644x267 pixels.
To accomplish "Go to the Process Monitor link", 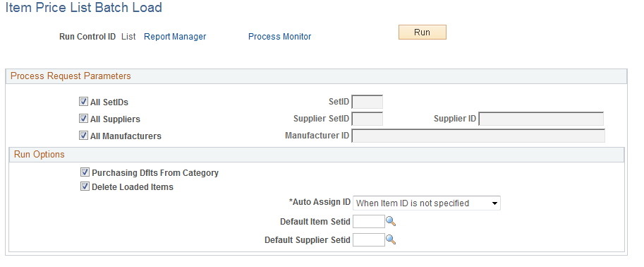I will click(280, 37).
